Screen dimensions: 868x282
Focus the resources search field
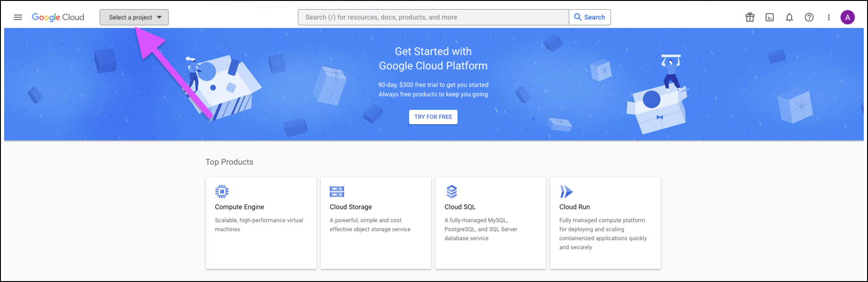click(433, 17)
